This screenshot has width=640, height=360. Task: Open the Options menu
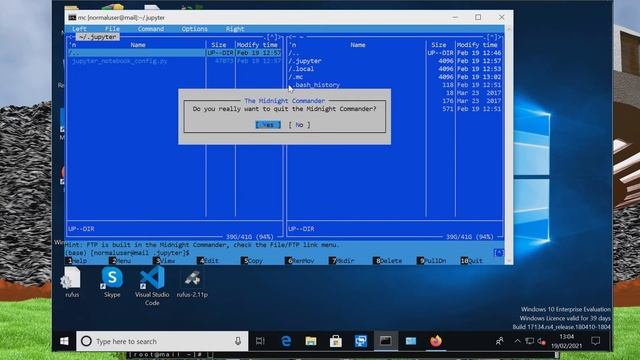pyautogui.click(x=195, y=29)
